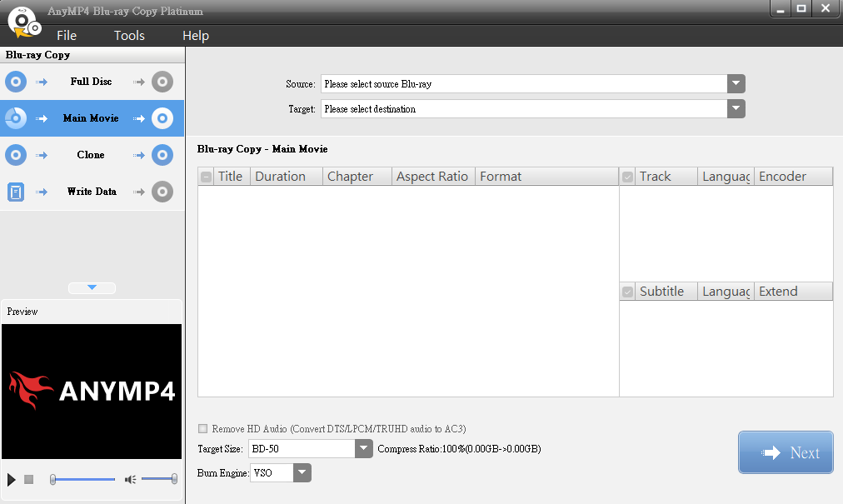Click the Title column header
This screenshot has height=504, width=843.
[232, 177]
